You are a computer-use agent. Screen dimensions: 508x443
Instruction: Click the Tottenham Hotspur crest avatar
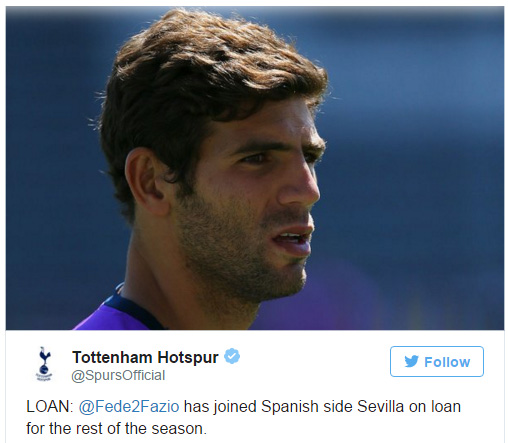[x=44, y=364]
